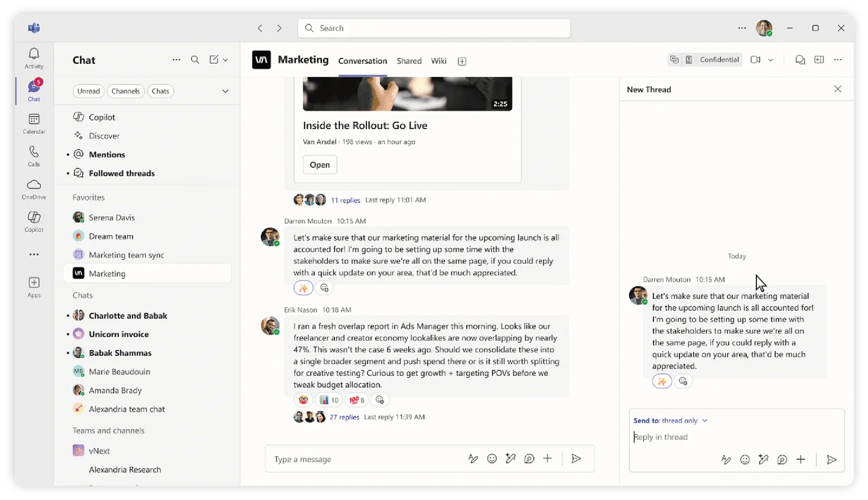Open the Apps store icon
Image resolution: width=868 pixels, height=500 pixels.
point(34,287)
